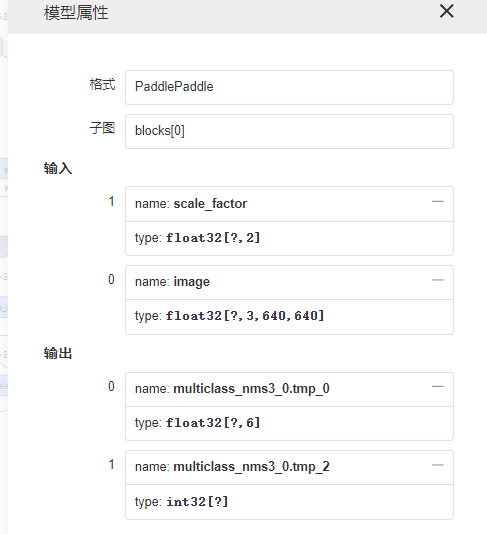The image size is (487, 534).
Task: Click the 输出 section heading
Action: (58, 353)
